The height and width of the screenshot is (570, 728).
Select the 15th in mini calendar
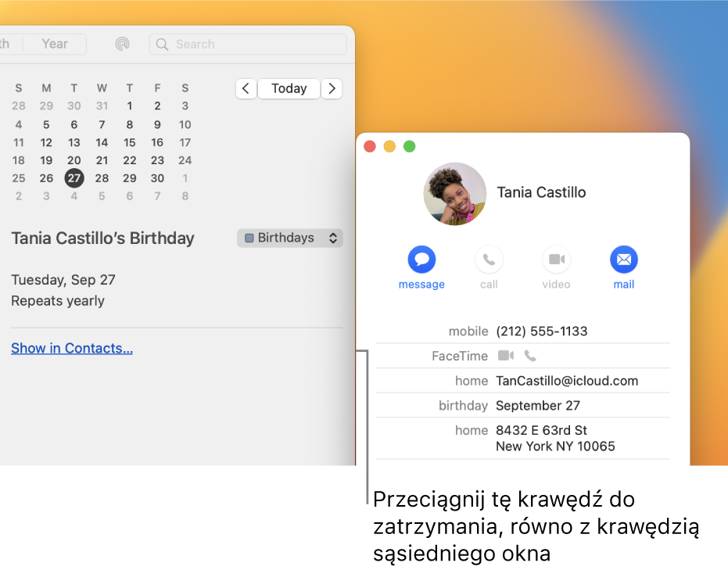click(x=130, y=142)
